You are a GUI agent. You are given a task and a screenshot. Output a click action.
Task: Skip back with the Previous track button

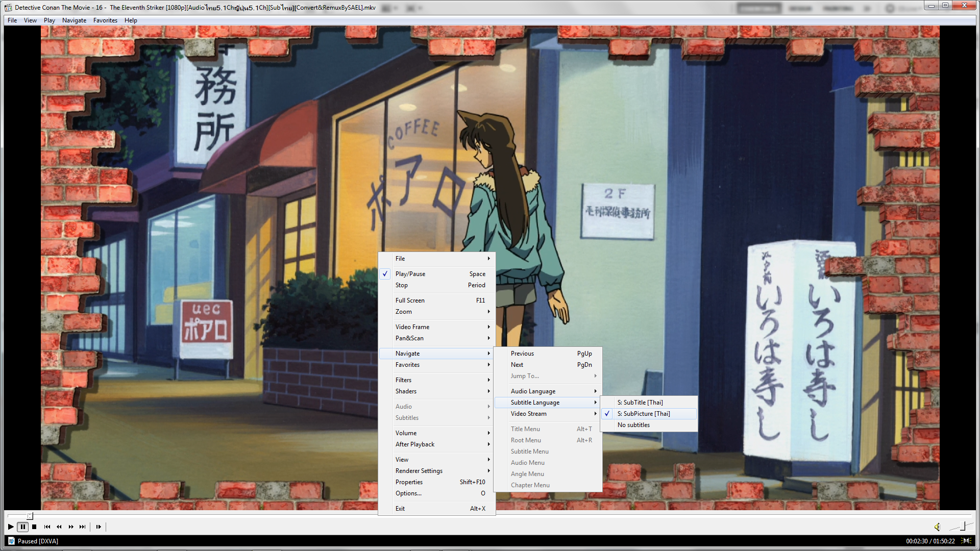pyautogui.click(x=47, y=527)
